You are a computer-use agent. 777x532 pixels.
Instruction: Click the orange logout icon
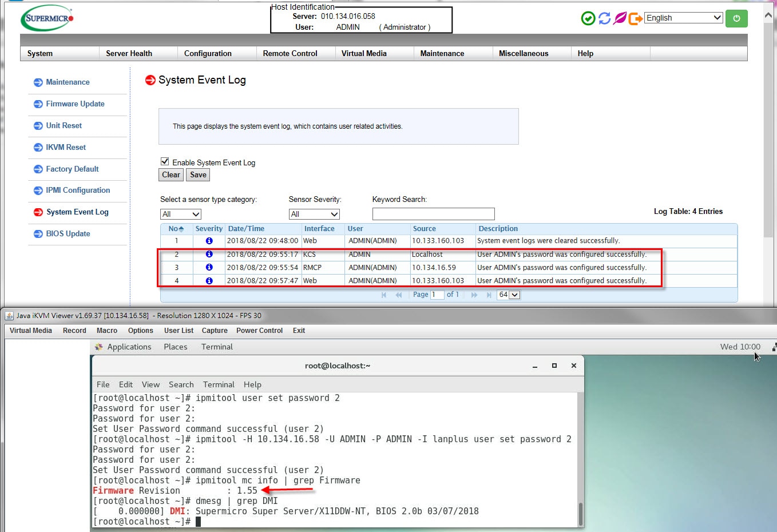(x=635, y=18)
